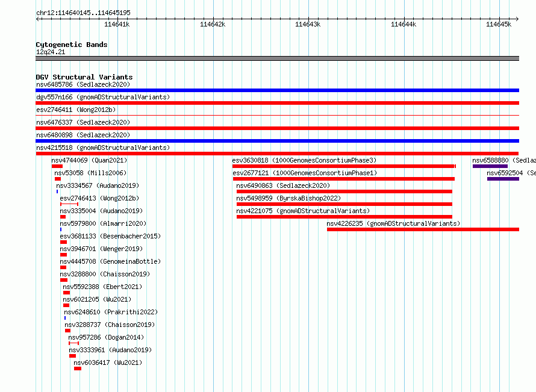The height and width of the screenshot is (392, 536).
Task: Click the DGV Structural Variants track title
Action: (x=84, y=77)
